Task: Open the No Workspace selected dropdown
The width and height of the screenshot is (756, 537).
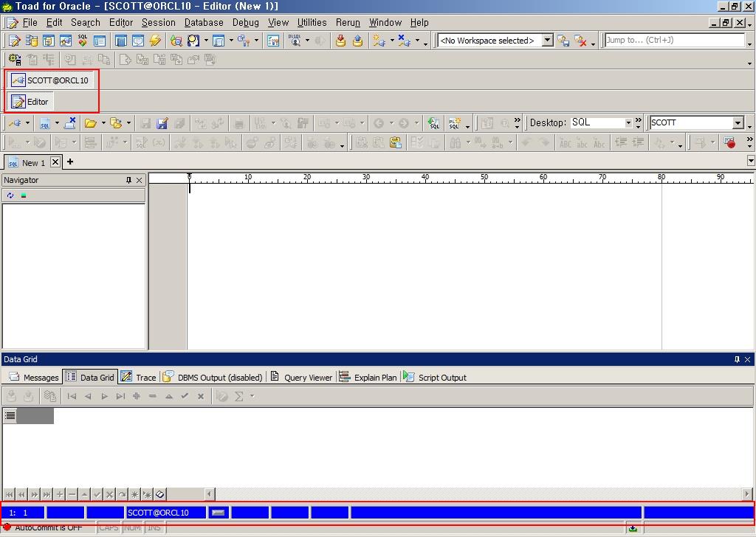Action: tap(547, 41)
